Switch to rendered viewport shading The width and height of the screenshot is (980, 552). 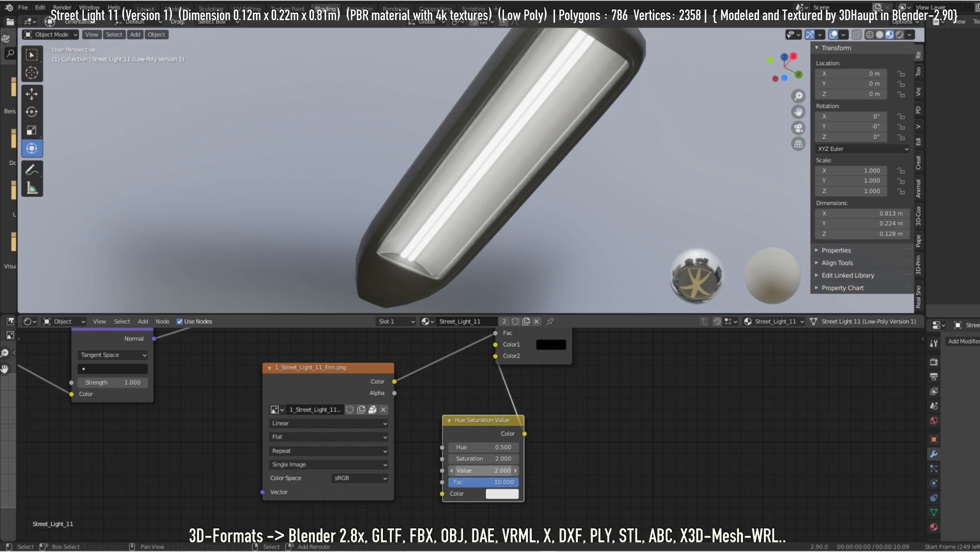coord(900,35)
